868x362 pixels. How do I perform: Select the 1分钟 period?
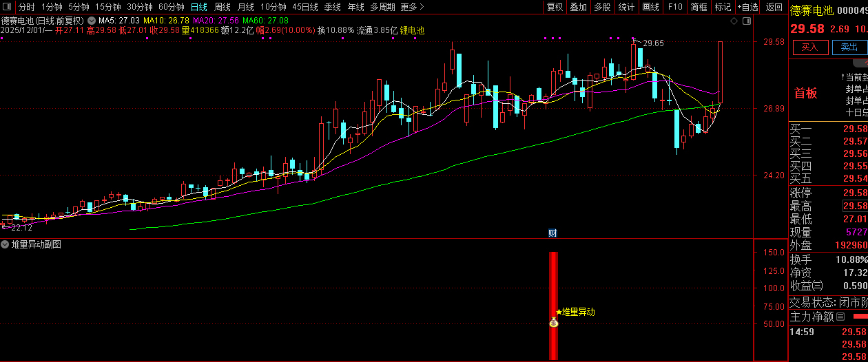point(52,7)
